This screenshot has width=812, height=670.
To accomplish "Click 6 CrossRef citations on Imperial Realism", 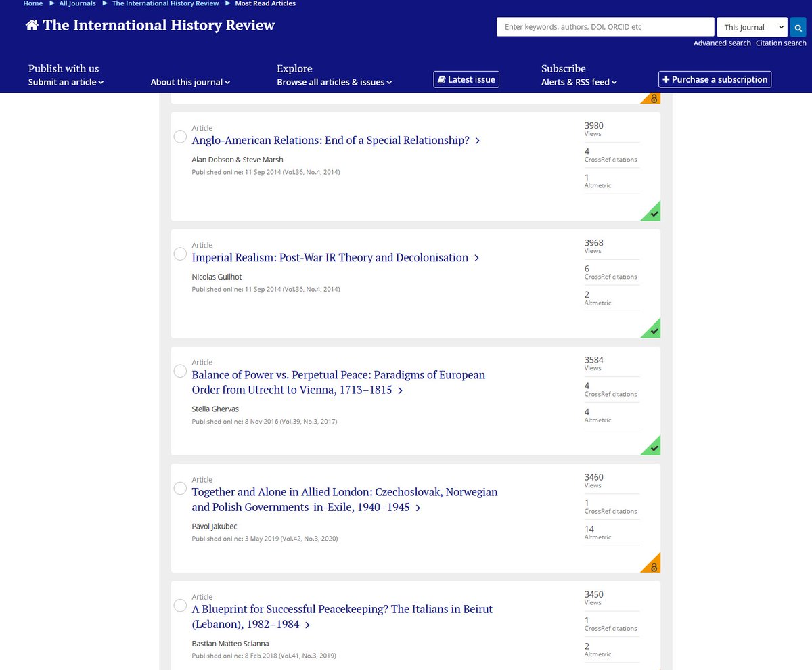I will point(610,272).
